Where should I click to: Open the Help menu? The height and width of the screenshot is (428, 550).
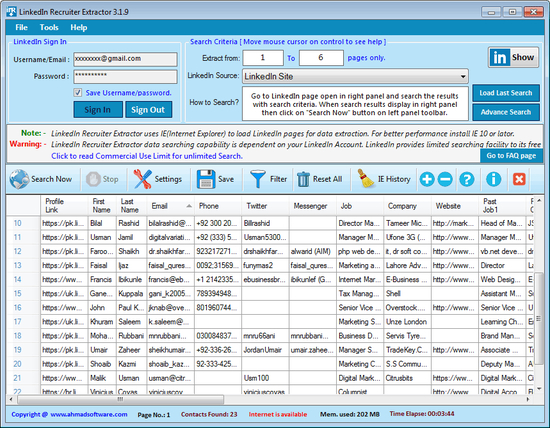pyautogui.click(x=79, y=27)
